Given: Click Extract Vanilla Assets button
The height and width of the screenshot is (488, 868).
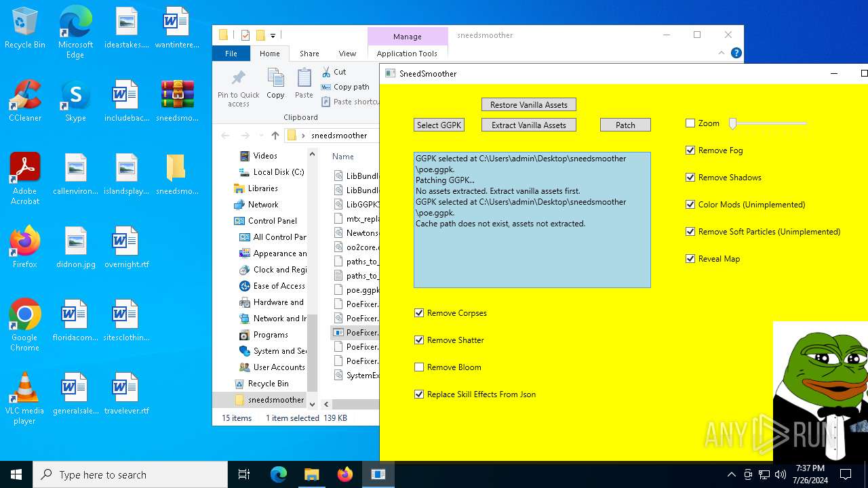Looking at the screenshot, I should coord(529,125).
